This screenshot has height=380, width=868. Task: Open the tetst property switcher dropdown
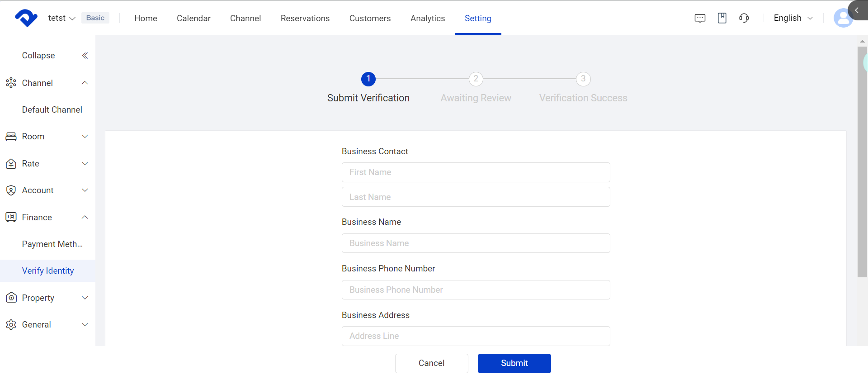(x=61, y=18)
